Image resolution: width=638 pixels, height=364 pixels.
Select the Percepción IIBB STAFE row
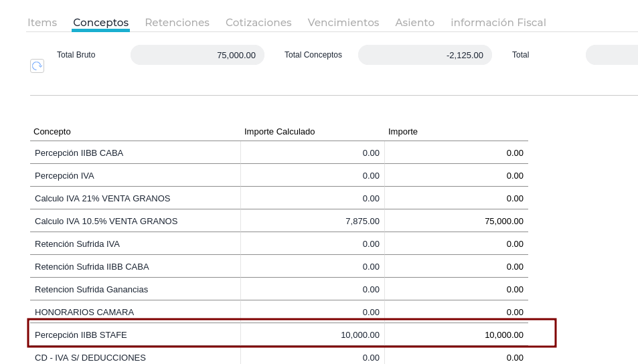point(279,335)
